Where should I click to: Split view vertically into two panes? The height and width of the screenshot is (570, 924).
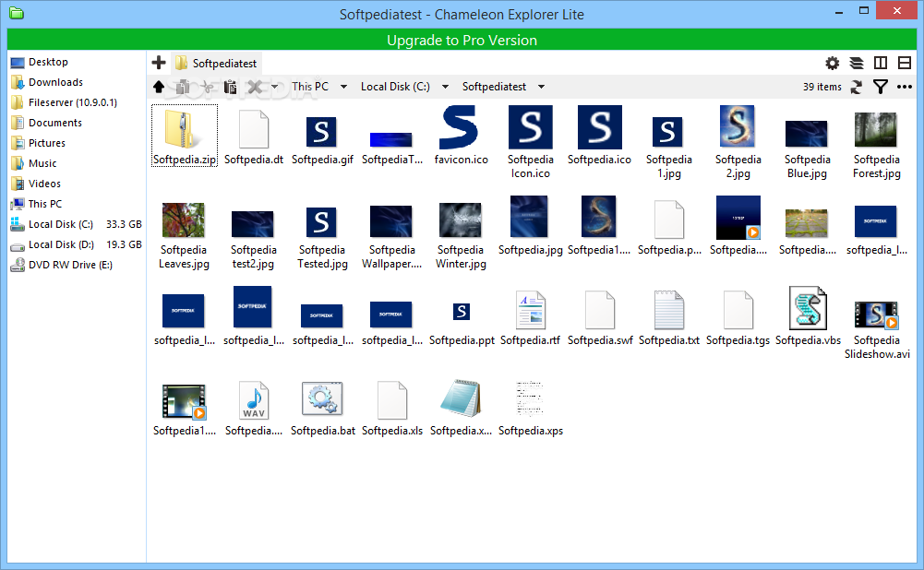(x=881, y=63)
